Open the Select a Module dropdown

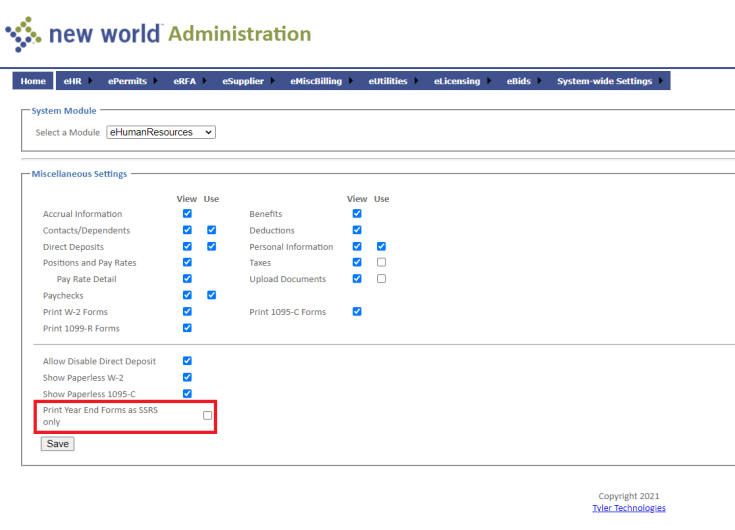pos(161,132)
